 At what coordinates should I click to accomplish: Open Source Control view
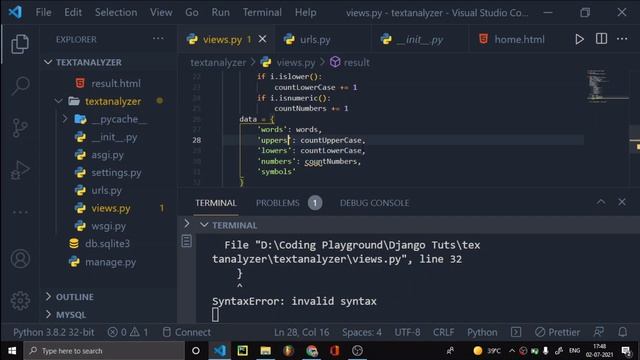tap(20, 128)
